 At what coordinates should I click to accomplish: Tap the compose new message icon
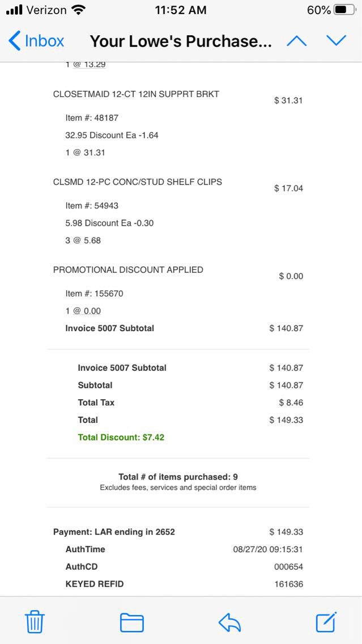point(326,621)
